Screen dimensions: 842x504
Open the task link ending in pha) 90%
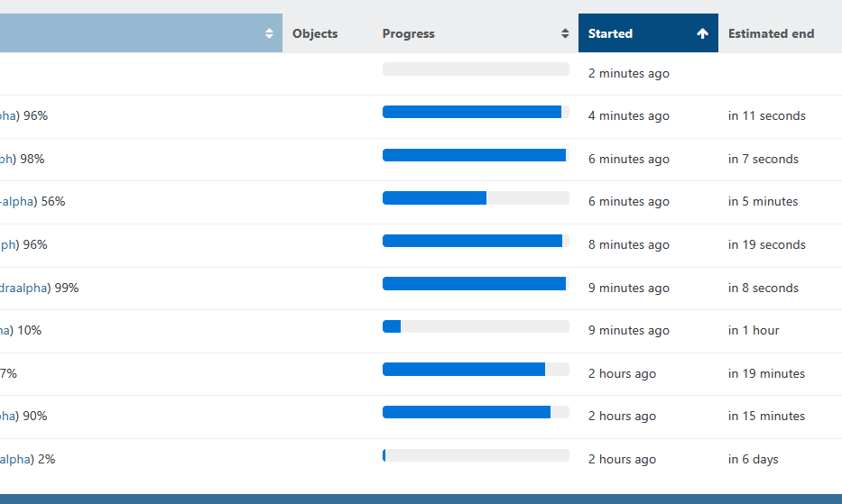coord(9,416)
